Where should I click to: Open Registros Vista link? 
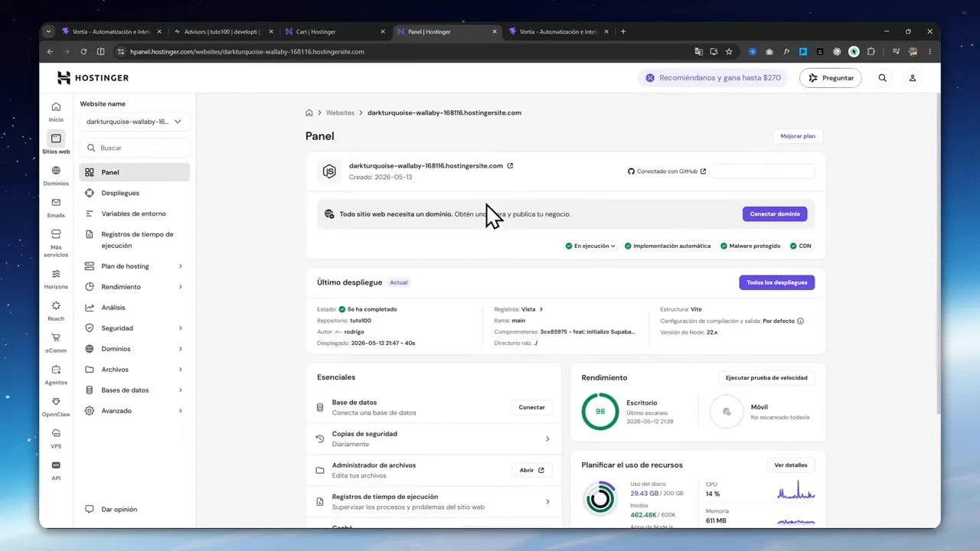coord(532,309)
